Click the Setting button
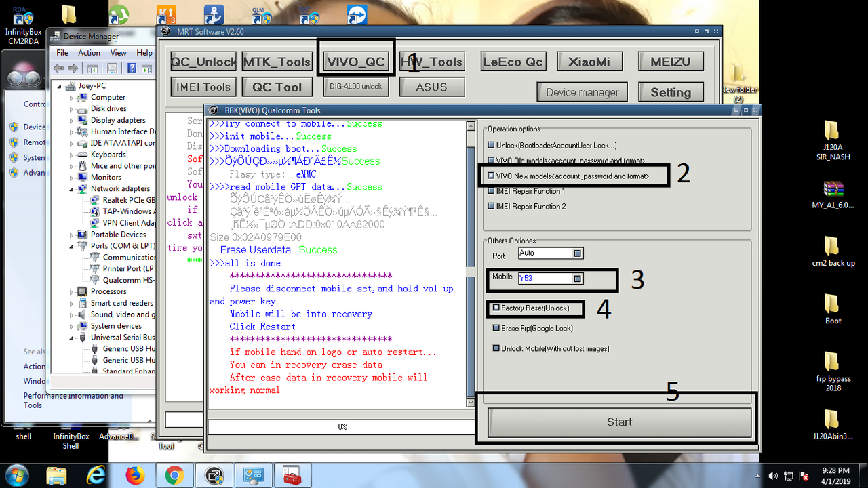Viewport: 868px width, 488px height. pyautogui.click(x=671, y=92)
